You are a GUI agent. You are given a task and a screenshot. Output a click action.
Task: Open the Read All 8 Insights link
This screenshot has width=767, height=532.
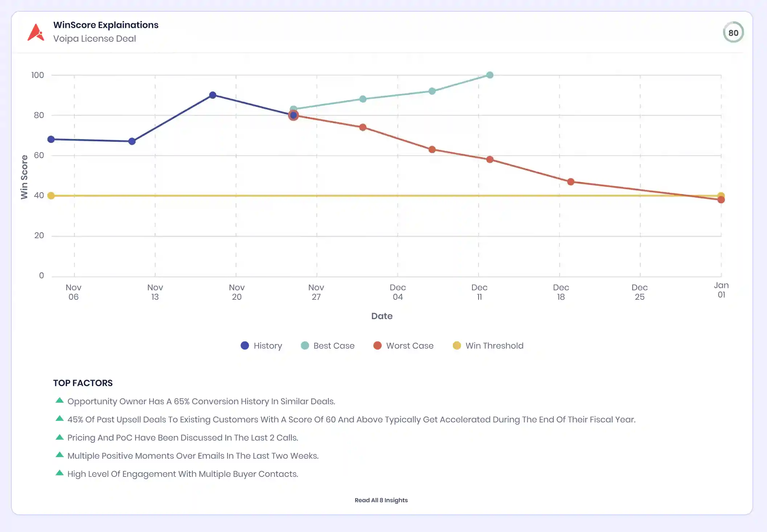381,500
